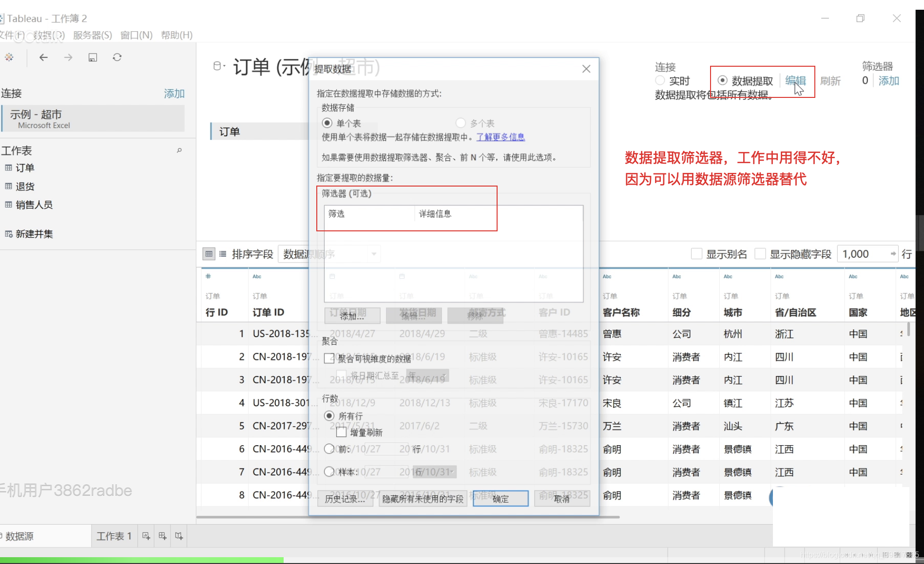924x564 pixels.
Task: Click the forward arrow in toolbar
Action: pos(68,57)
